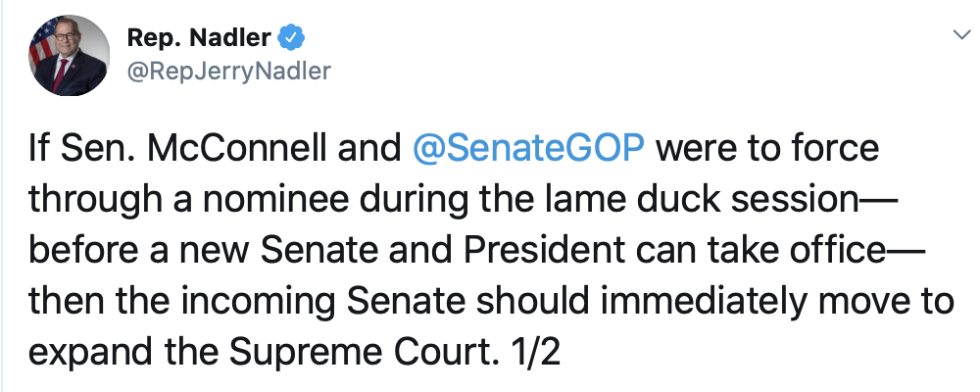Open Rep. Nadler's profile picture
Image resolution: width=980 pixels, height=392 pixels.
coord(69,55)
